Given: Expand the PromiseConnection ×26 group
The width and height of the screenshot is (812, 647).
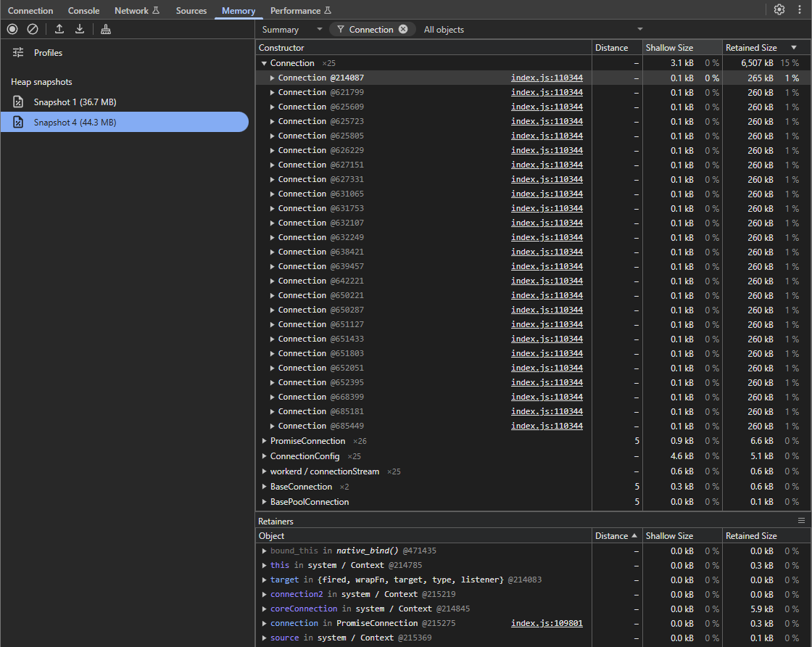Looking at the screenshot, I should pos(264,441).
